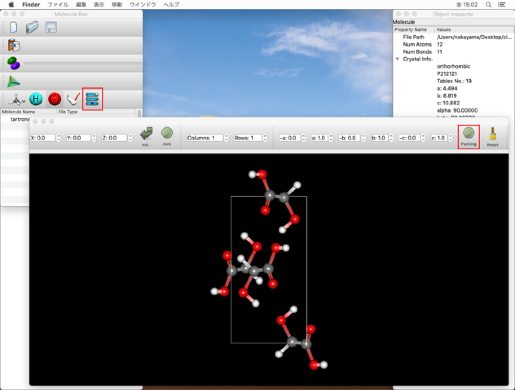The width and height of the screenshot is (515, 390).
Task: Open Spotlight search in the menu bar
Action: pos(488,4)
